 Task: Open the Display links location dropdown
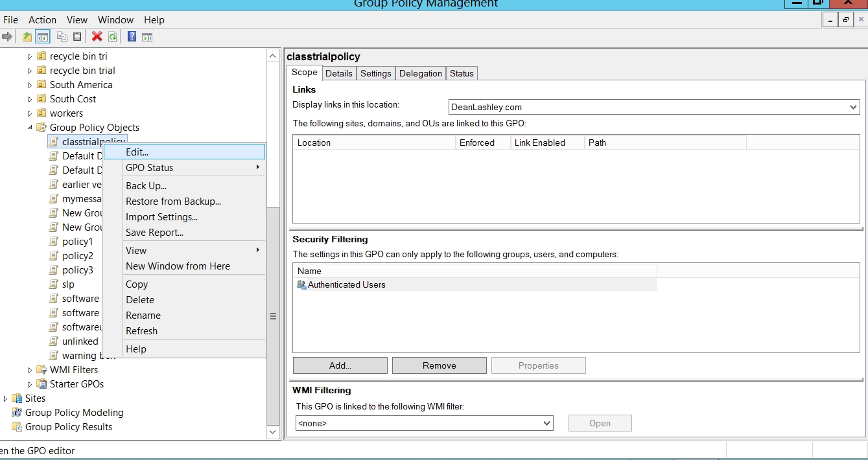point(852,108)
